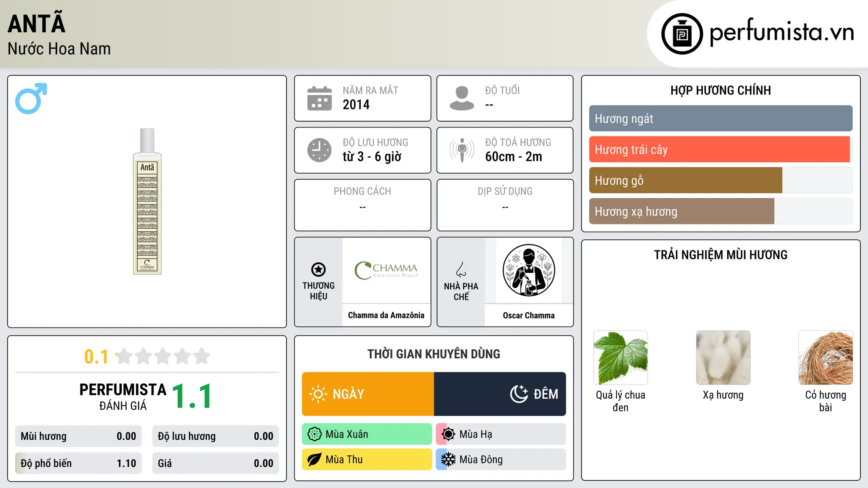Click the Ngày daytime segment
Image resolution: width=868 pixels, height=488 pixels.
pos(368,394)
